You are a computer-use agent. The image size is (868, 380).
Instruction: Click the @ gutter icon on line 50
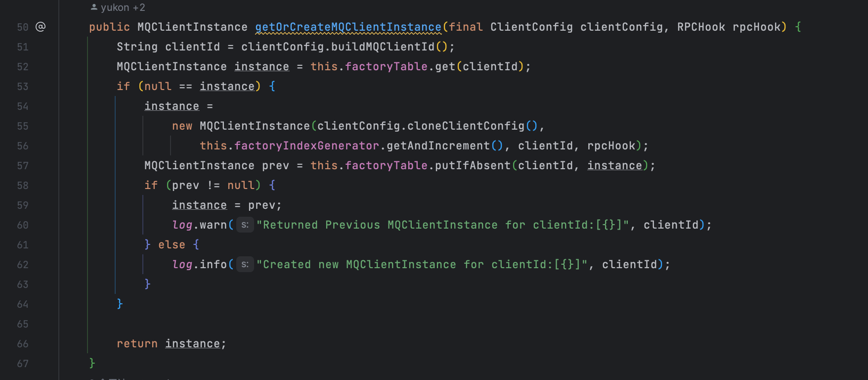[41, 27]
